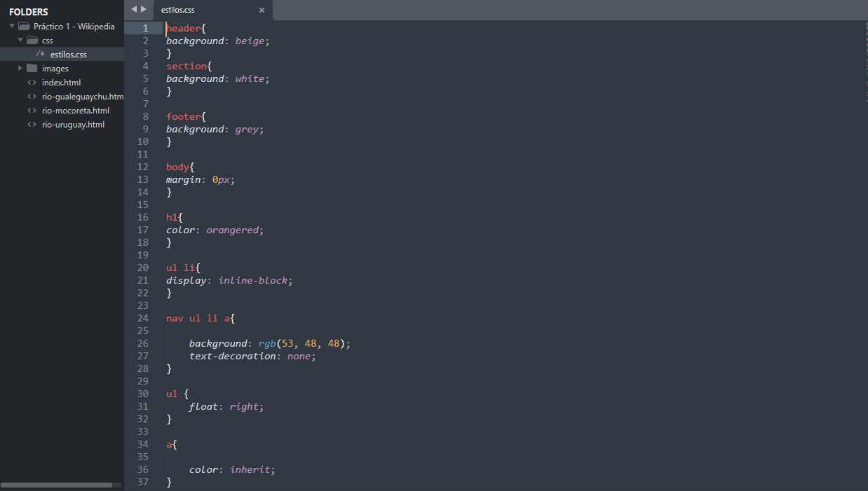Click line number 1 in the gutter
868x491 pixels.
145,28
